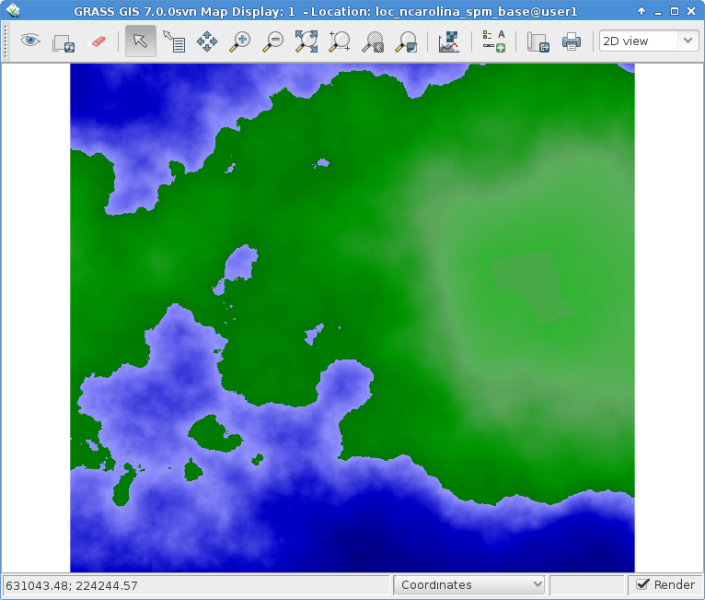The image size is (705, 600).
Task: Open the 2D view mode dropdown
Action: coord(648,41)
